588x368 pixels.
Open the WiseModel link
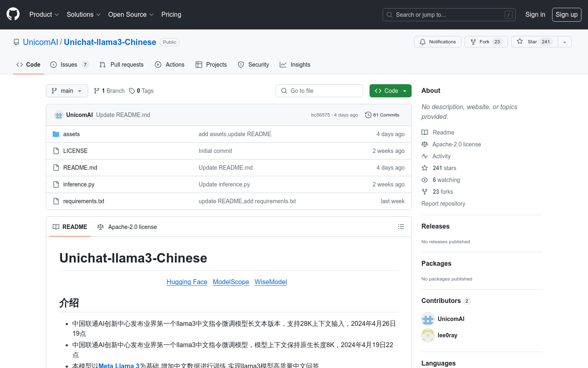point(271,282)
